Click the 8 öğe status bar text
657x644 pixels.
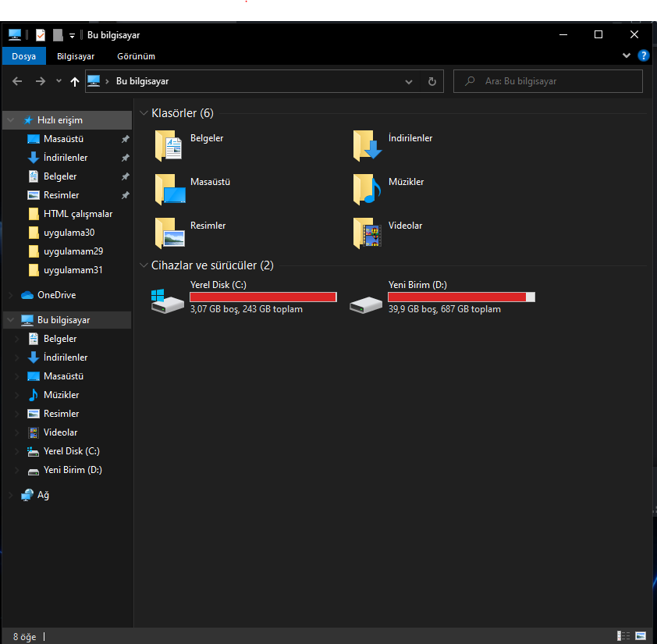tap(24, 637)
